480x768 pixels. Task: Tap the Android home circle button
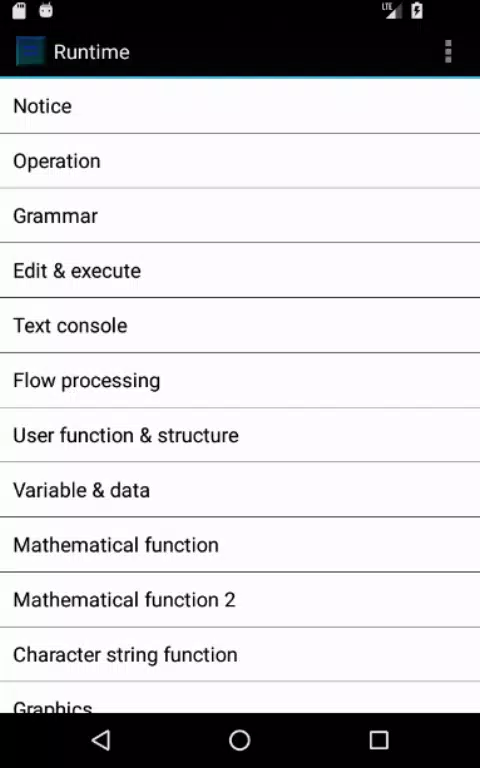(x=240, y=740)
